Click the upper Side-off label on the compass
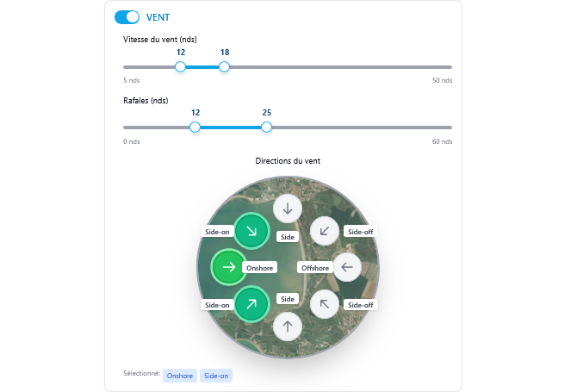 [x=360, y=231]
